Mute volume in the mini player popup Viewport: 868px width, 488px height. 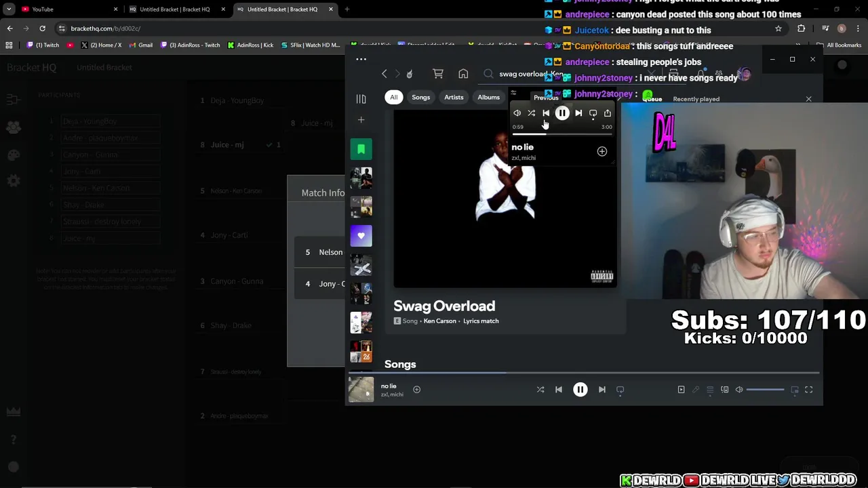tap(517, 113)
